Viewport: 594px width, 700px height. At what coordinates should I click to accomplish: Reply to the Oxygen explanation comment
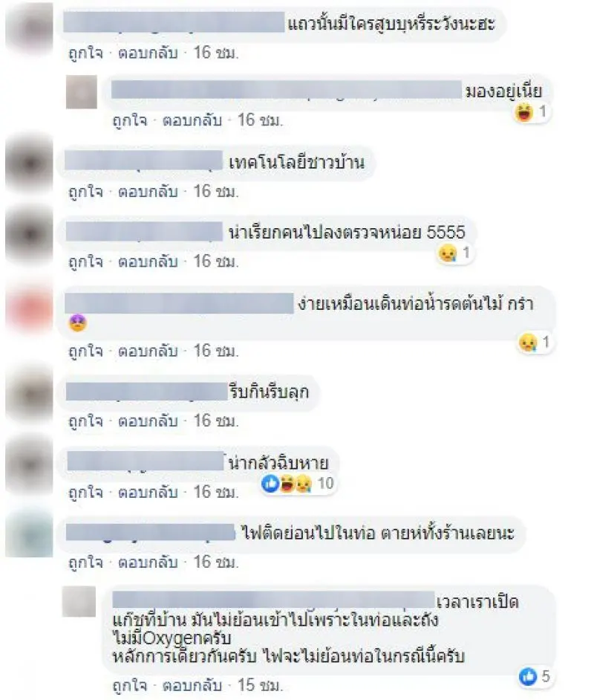(192, 685)
